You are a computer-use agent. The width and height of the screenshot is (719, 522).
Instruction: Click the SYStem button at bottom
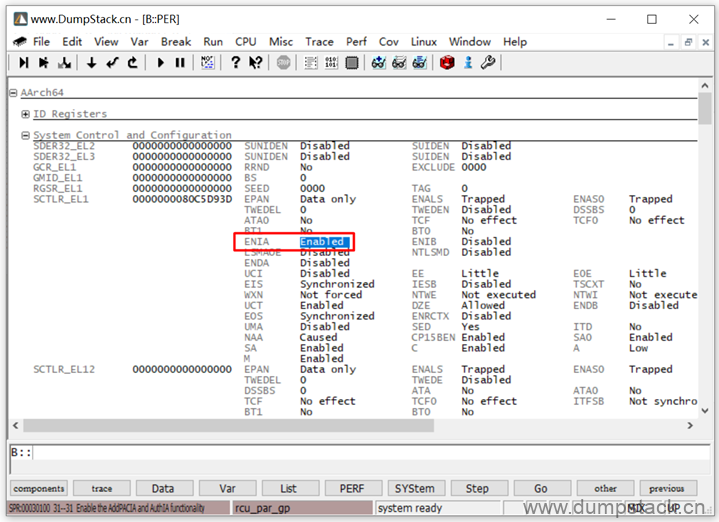(x=414, y=488)
